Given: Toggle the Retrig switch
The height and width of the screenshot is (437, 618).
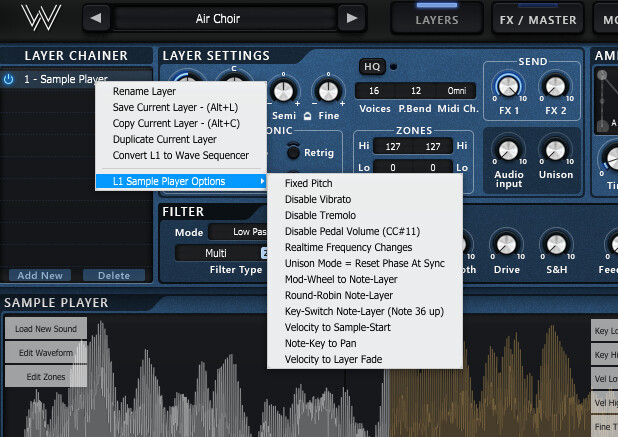Looking at the screenshot, I should [x=293, y=151].
